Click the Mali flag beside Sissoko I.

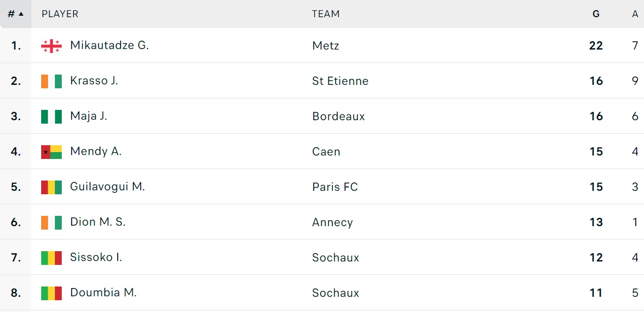[x=51, y=258]
